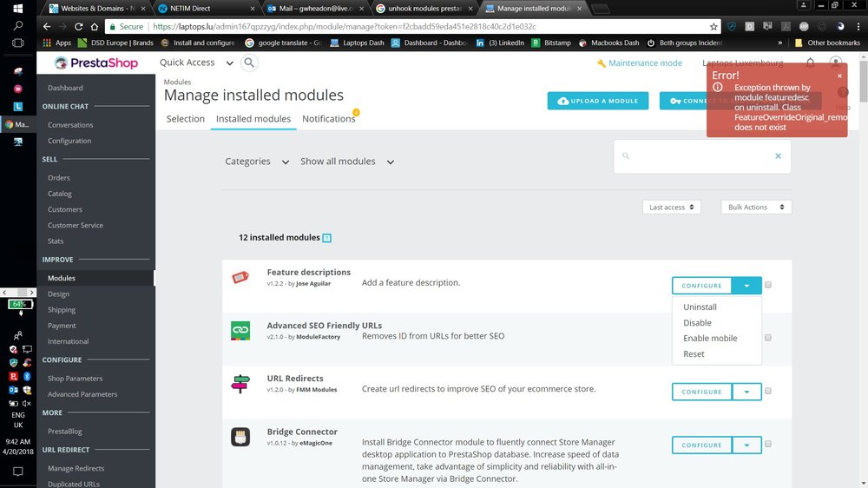
Task: Open the Categories filter dropdown
Action: point(257,162)
